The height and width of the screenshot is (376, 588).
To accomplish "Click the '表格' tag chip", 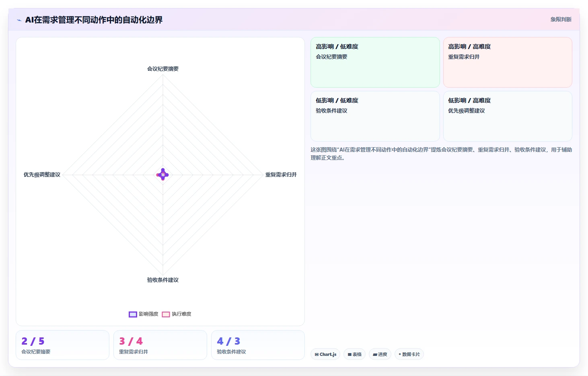I will tap(354, 354).
